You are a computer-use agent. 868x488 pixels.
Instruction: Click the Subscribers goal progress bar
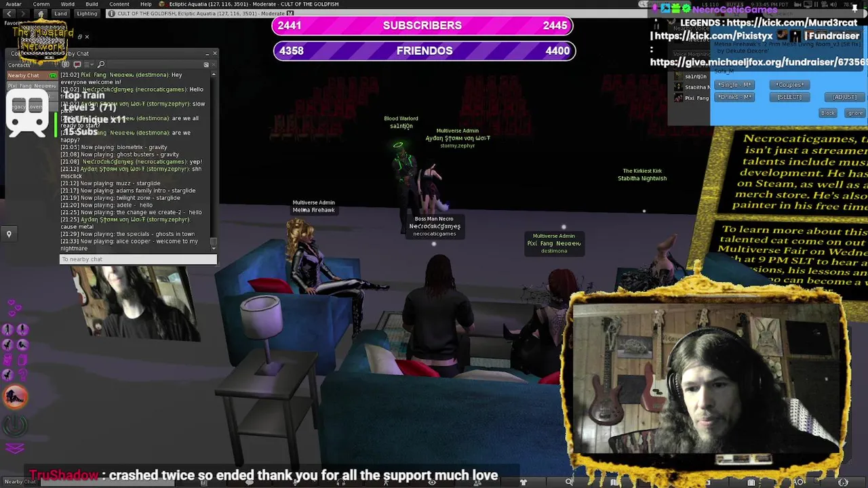pyautogui.click(x=424, y=26)
